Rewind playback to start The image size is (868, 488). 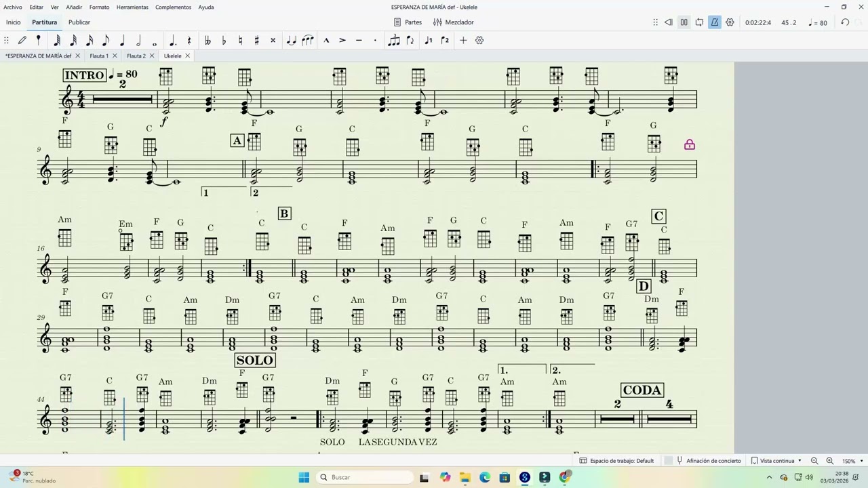click(x=669, y=22)
